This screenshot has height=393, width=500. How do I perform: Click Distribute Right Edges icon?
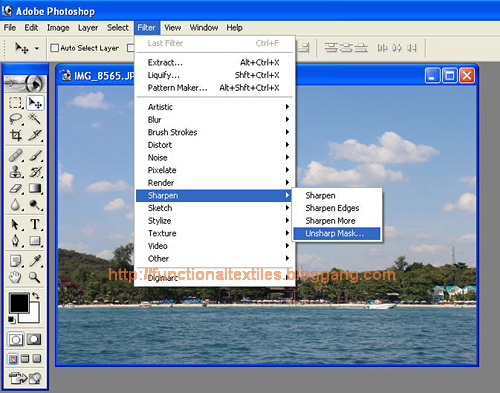click(x=411, y=48)
